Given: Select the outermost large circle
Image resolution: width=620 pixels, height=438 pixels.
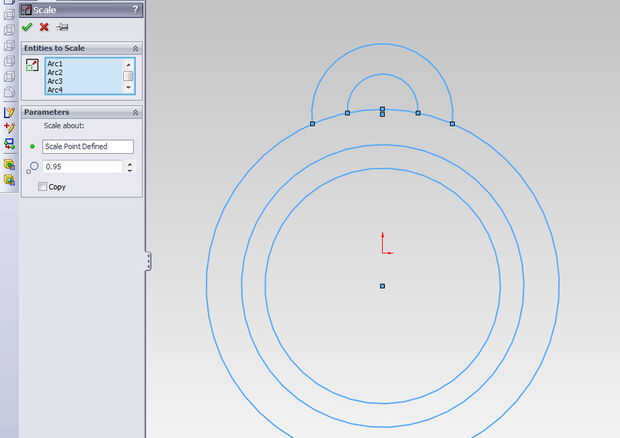Looking at the screenshot, I should [x=206, y=285].
